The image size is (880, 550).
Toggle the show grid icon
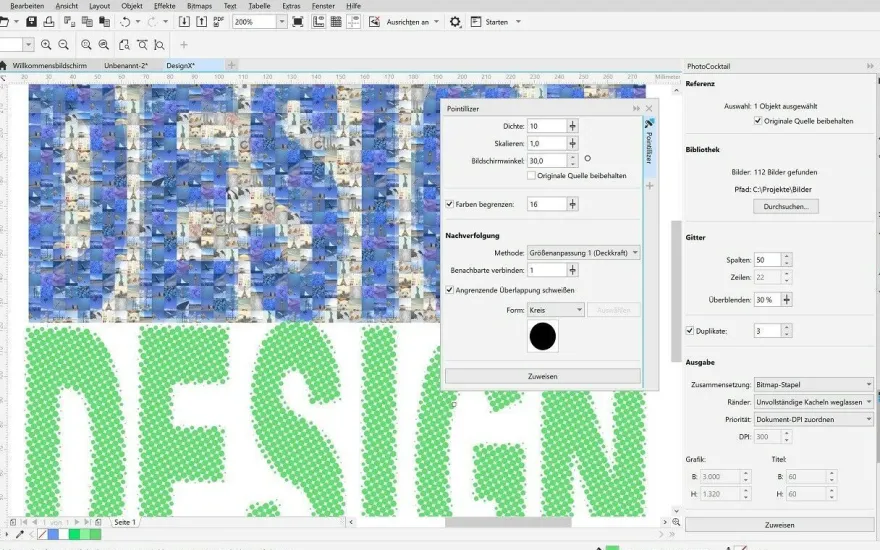336,22
